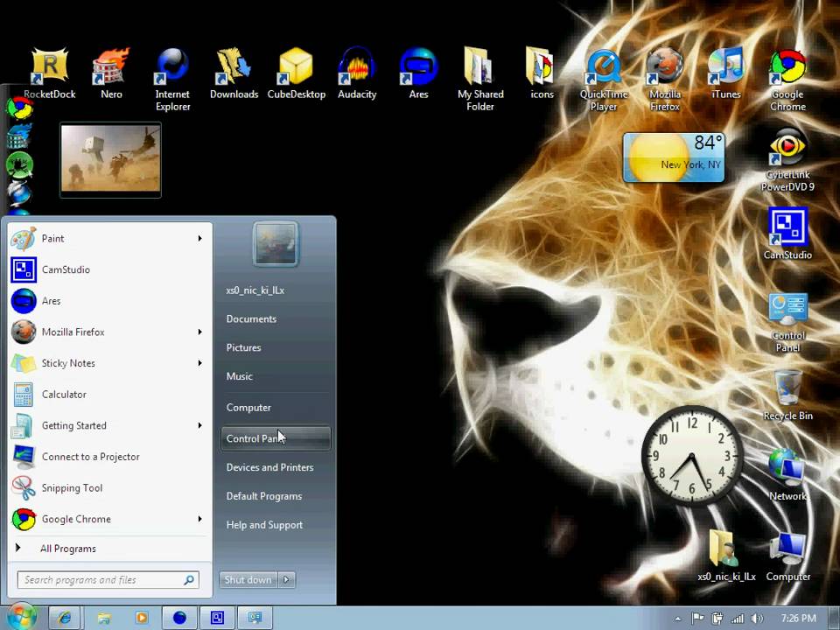Click the Ares desktop shortcut

[418, 73]
